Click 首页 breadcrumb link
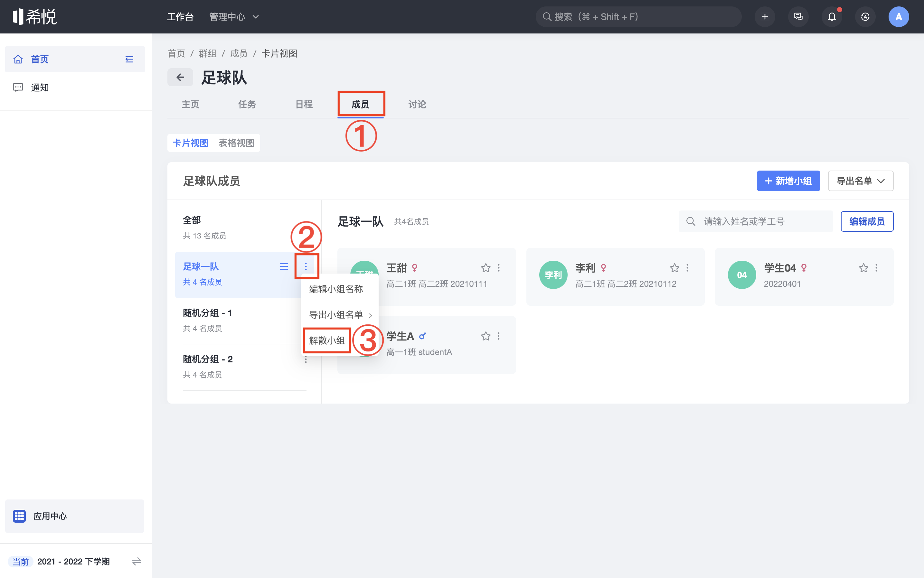924x578 pixels. click(x=176, y=53)
